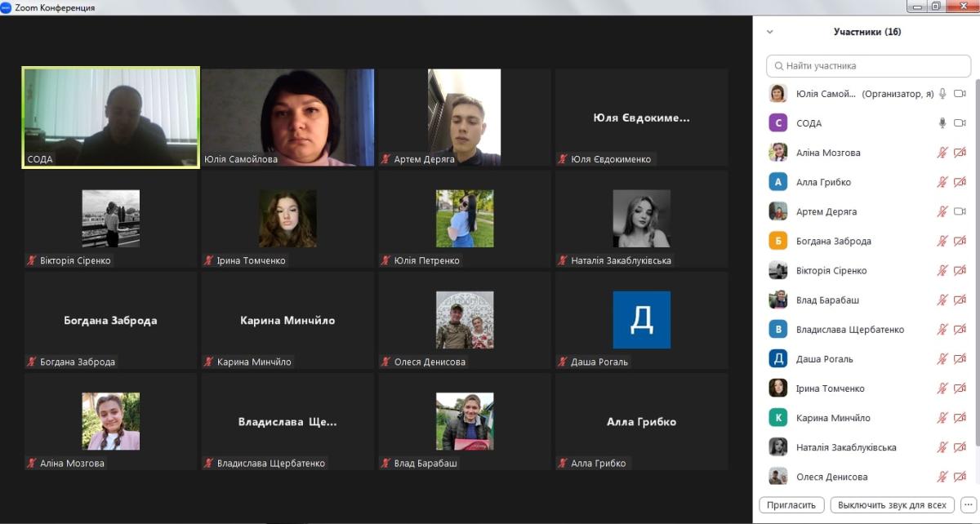Click the participants panel scrollbar
Viewport: 980px width, 524px height.
pos(976,261)
